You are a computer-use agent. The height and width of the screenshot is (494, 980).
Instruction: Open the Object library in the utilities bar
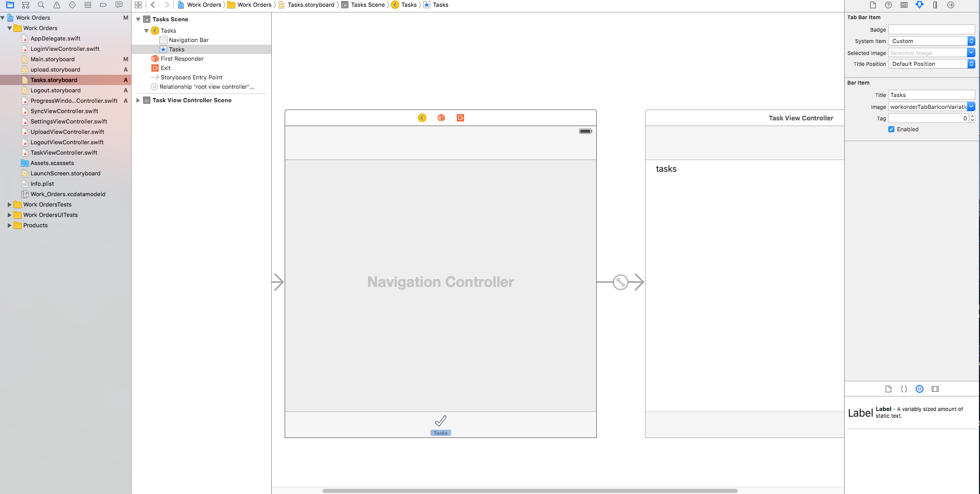(x=920, y=388)
